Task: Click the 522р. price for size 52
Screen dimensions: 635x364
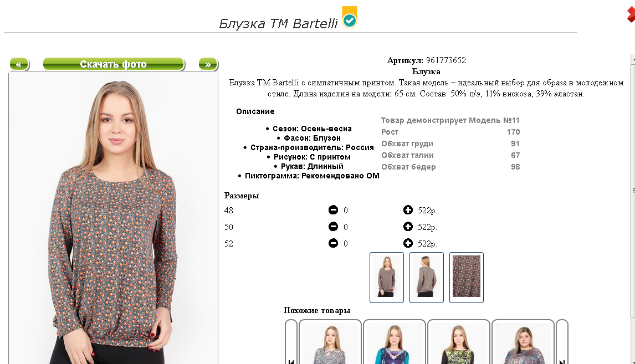Action: (428, 244)
